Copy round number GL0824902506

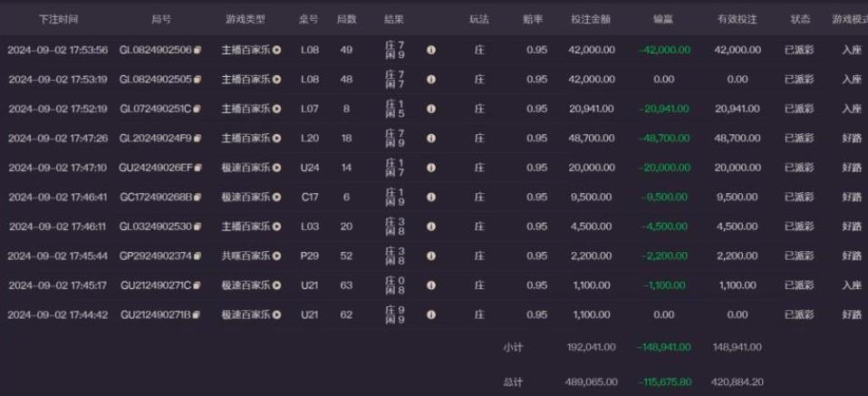(198, 50)
